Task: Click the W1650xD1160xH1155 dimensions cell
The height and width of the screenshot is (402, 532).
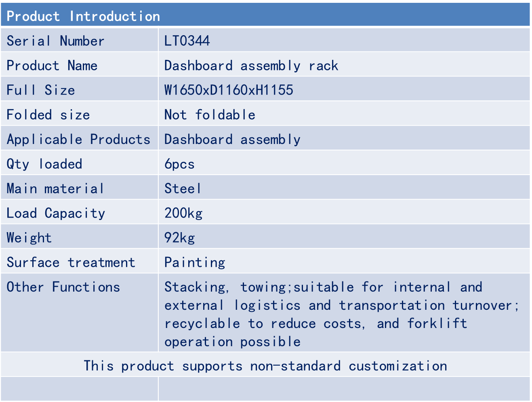Action: click(229, 90)
